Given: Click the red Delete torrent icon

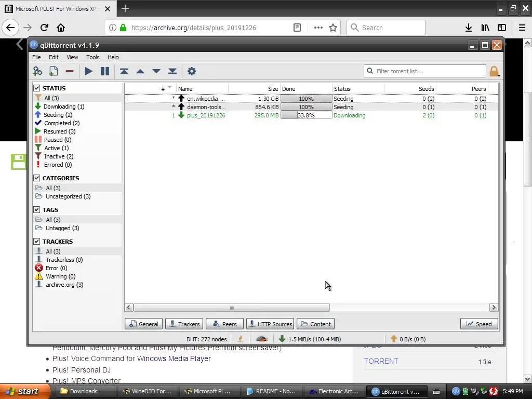Looking at the screenshot, I should click(x=70, y=71).
